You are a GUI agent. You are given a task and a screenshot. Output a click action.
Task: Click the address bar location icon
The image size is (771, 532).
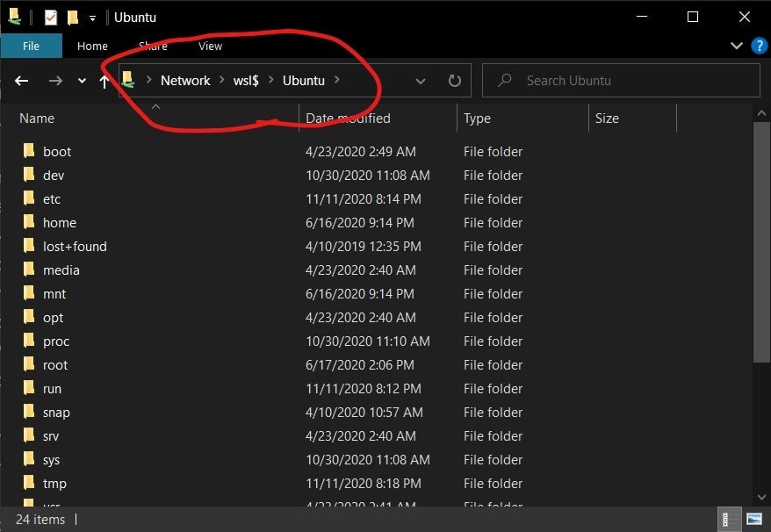click(128, 80)
